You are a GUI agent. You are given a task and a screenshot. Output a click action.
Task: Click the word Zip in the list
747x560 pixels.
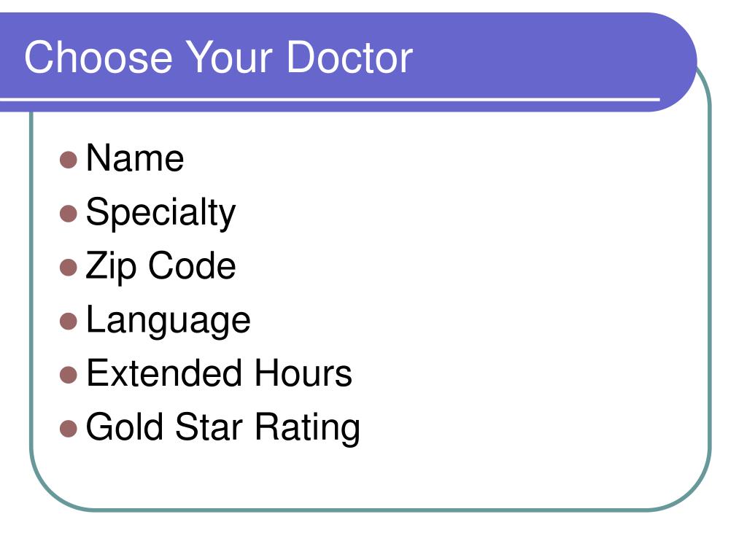111,267
